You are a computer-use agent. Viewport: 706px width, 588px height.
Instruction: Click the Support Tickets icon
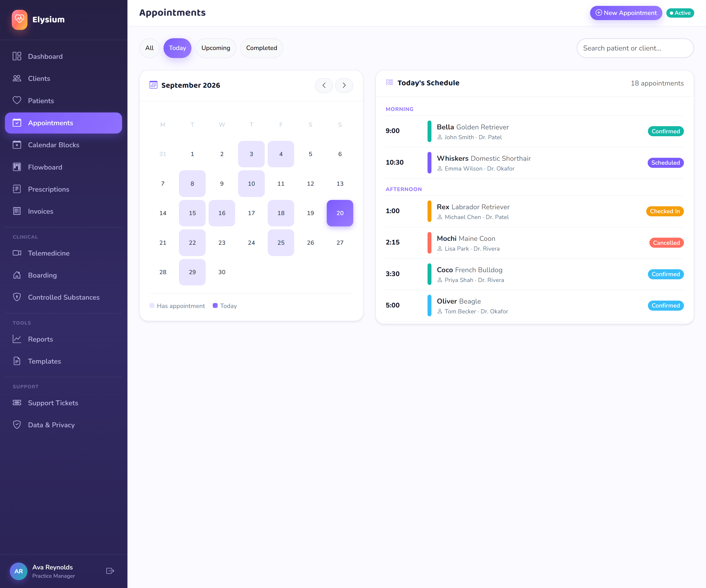17,403
